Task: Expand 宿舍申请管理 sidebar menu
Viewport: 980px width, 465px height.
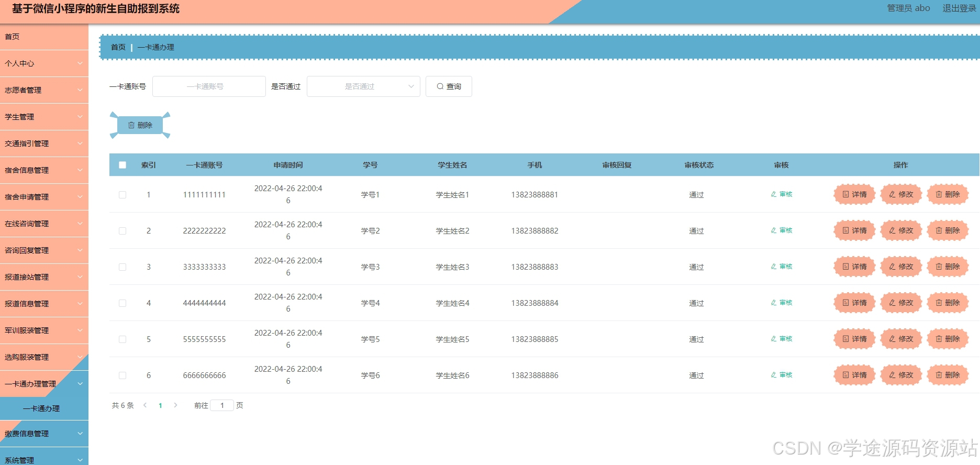Action: click(x=44, y=197)
